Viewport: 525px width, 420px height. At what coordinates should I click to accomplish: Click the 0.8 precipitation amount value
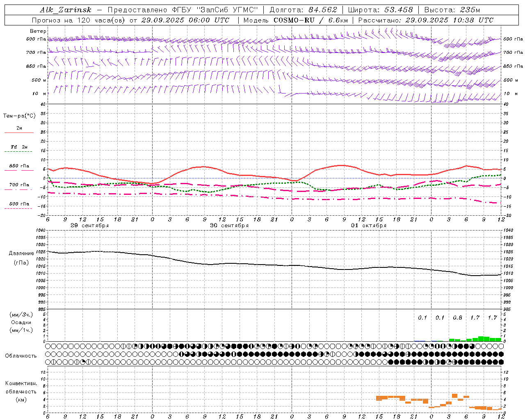457,317
